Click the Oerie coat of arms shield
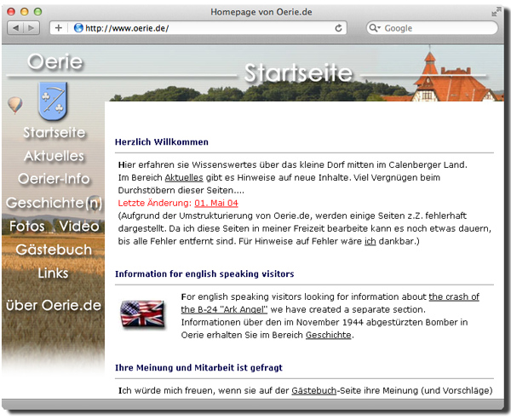The image size is (511, 420). [53, 101]
